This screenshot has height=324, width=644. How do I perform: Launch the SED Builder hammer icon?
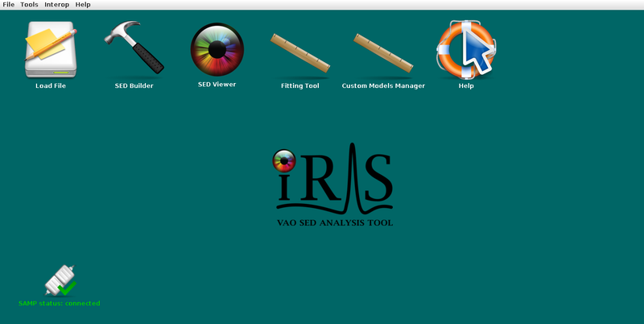[x=134, y=48]
